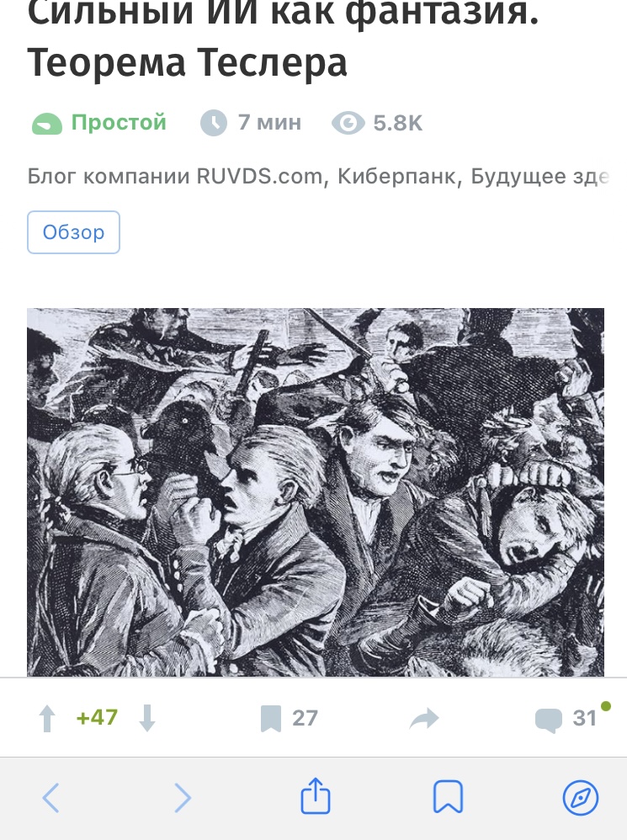
Task: Bookmark the article via the flag icon
Action: click(271, 719)
